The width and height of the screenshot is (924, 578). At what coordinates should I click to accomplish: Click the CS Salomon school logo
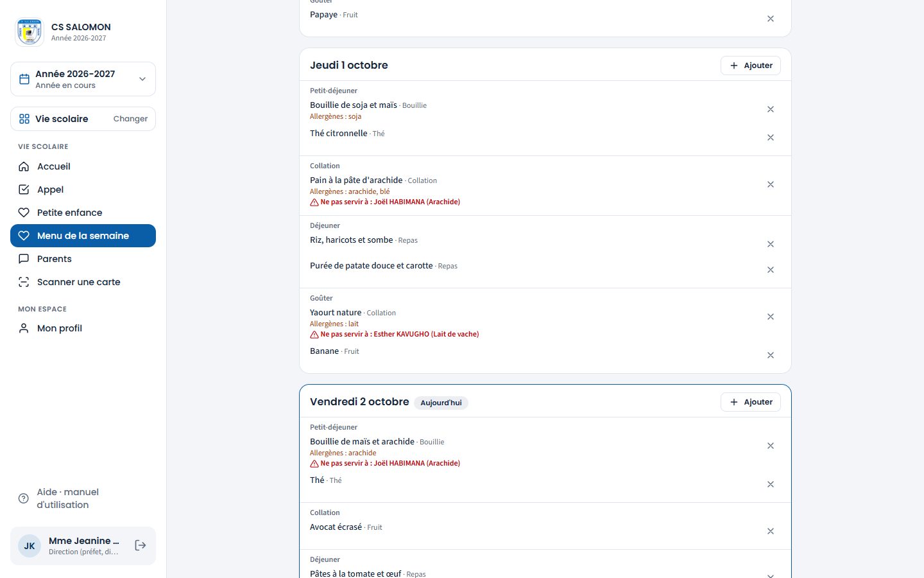[30, 32]
